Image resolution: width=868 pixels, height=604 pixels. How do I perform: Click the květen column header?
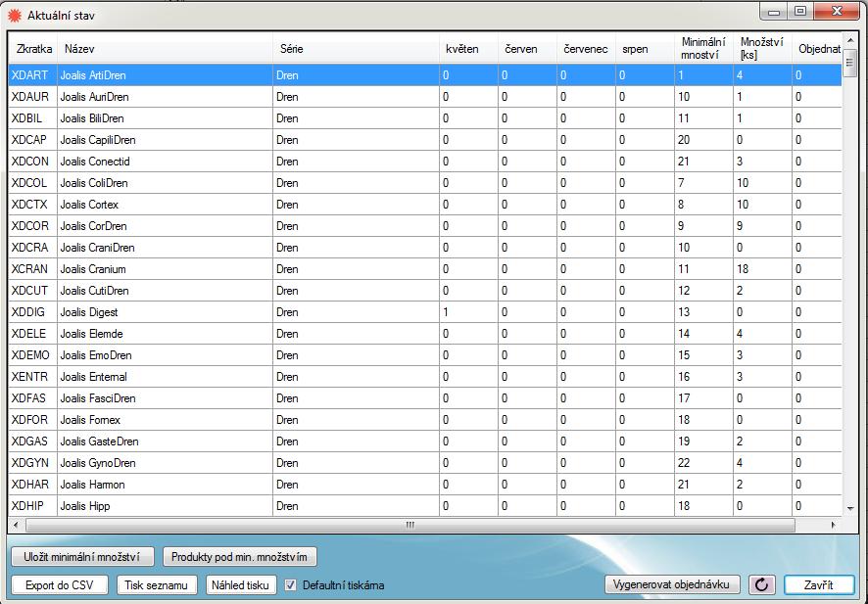pos(468,49)
